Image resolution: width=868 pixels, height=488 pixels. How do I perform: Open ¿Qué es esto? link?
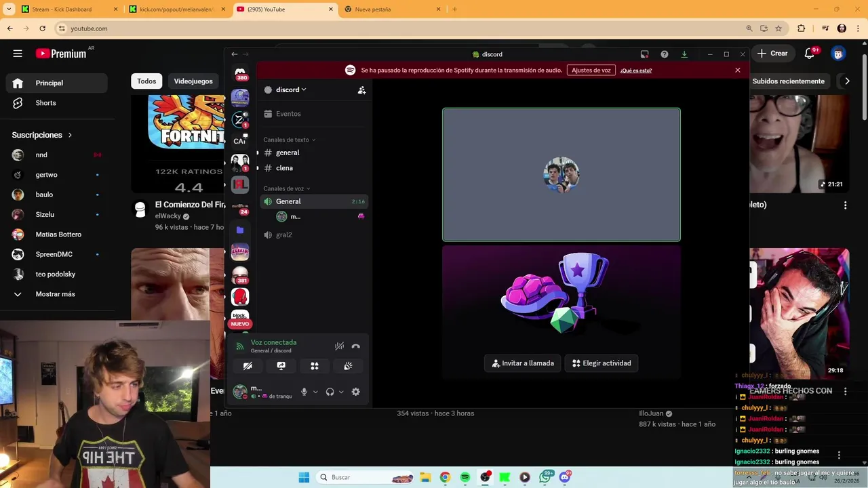tap(636, 70)
